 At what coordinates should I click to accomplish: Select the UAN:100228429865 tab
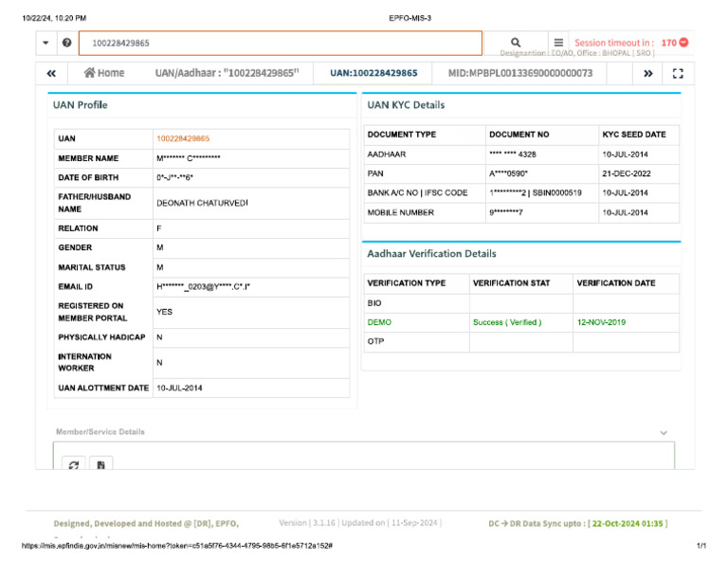(x=373, y=73)
